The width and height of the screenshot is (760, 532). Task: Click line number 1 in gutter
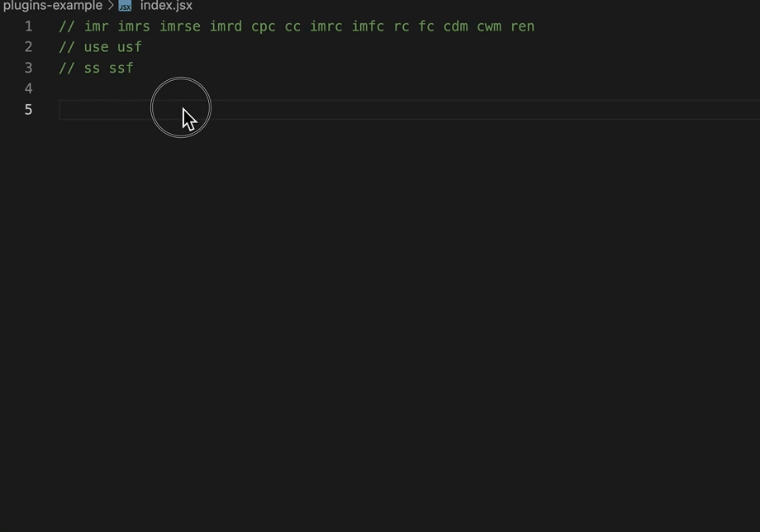[x=29, y=26]
